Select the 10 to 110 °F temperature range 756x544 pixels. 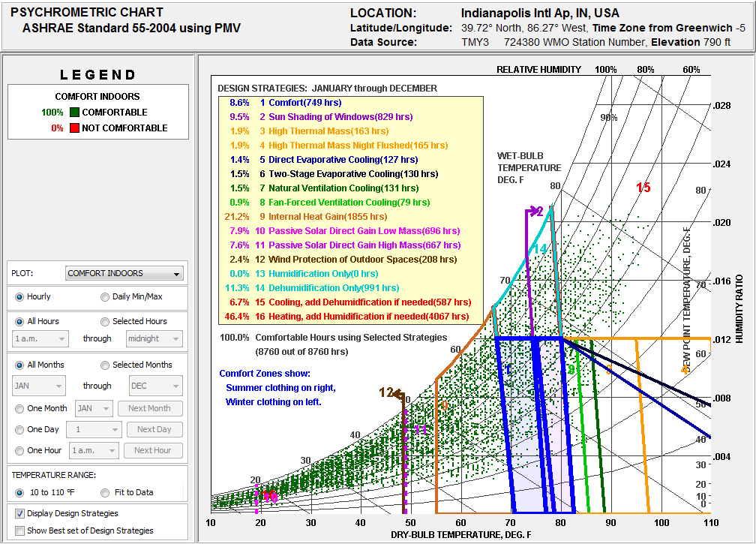point(19,493)
